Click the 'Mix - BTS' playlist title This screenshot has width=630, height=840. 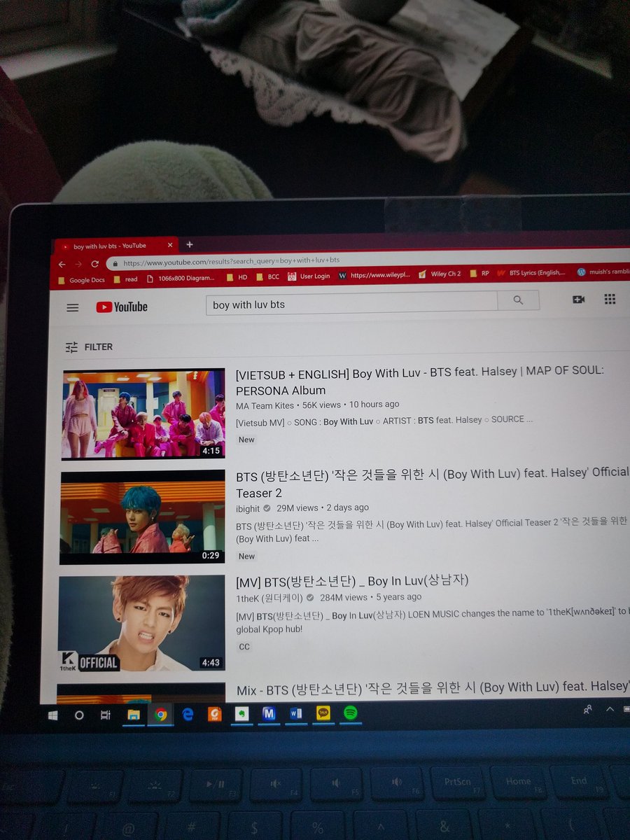[x=433, y=689]
